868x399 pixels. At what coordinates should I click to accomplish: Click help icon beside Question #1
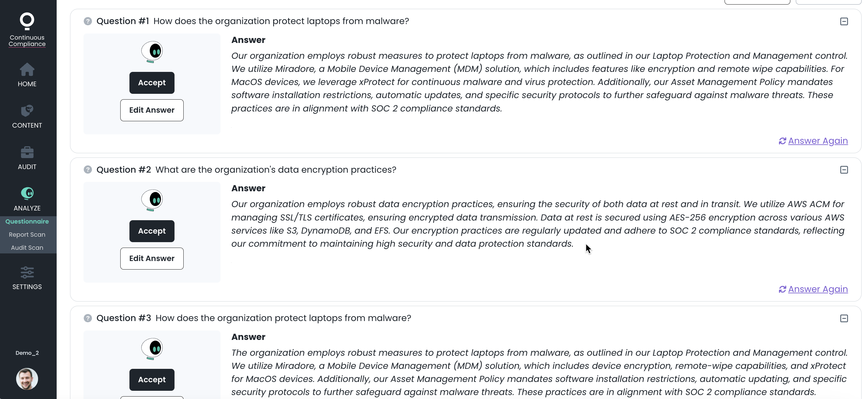click(88, 21)
